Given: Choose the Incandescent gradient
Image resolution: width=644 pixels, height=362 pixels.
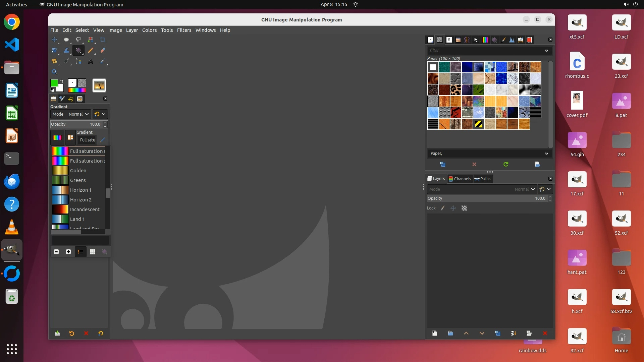Looking at the screenshot, I should (85, 209).
